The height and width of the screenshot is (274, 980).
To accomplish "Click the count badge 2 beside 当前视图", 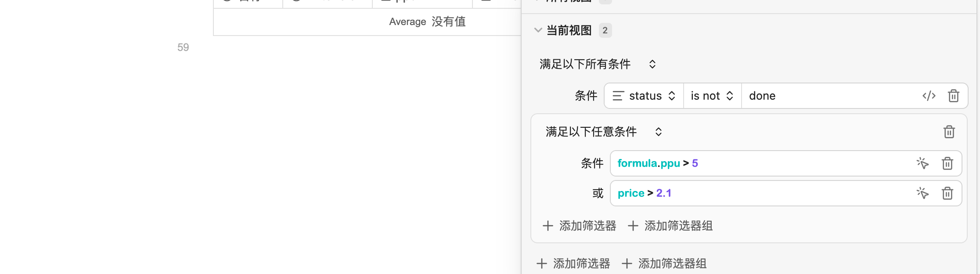I will pos(605,30).
